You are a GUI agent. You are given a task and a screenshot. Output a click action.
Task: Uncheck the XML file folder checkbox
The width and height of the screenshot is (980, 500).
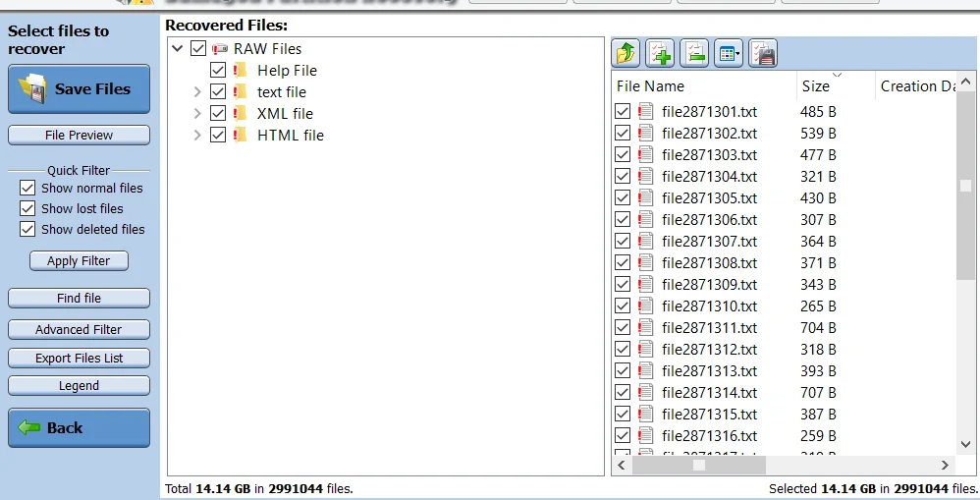pyautogui.click(x=217, y=113)
